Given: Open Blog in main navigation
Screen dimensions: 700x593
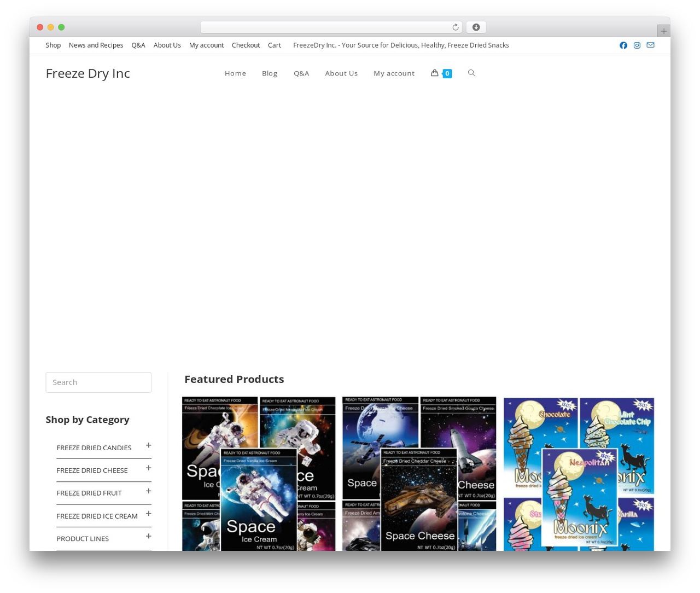Looking at the screenshot, I should click(x=270, y=73).
